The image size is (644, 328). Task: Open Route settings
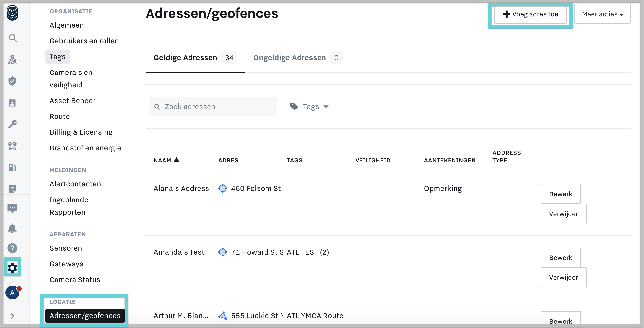pyautogui.click(x=59, y=116)
